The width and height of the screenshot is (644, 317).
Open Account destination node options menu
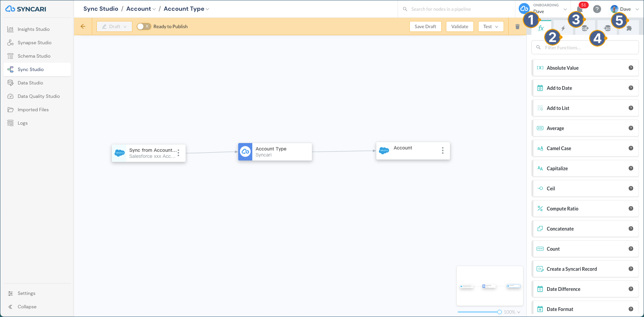[x=443, y=150]
